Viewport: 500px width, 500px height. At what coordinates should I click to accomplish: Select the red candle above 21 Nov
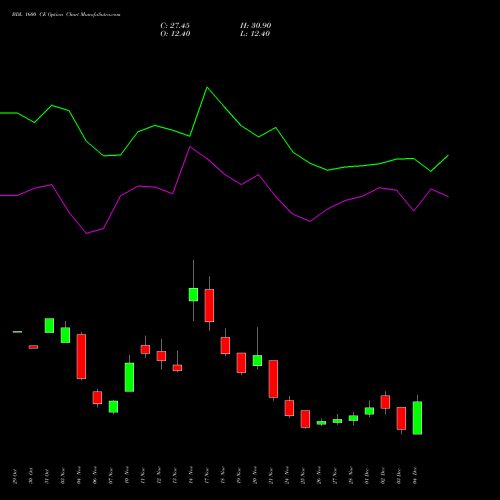point(273,379)
